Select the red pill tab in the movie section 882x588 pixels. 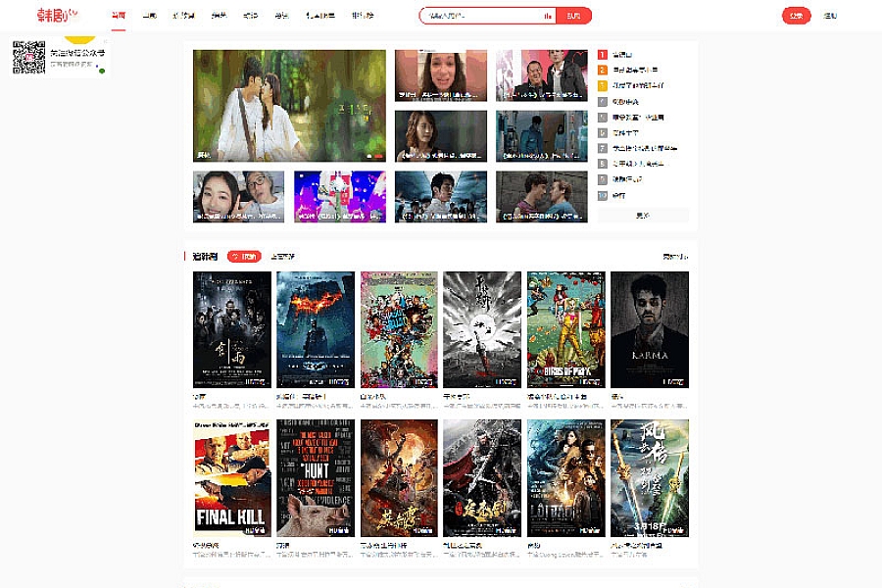[x=244, y=257]
